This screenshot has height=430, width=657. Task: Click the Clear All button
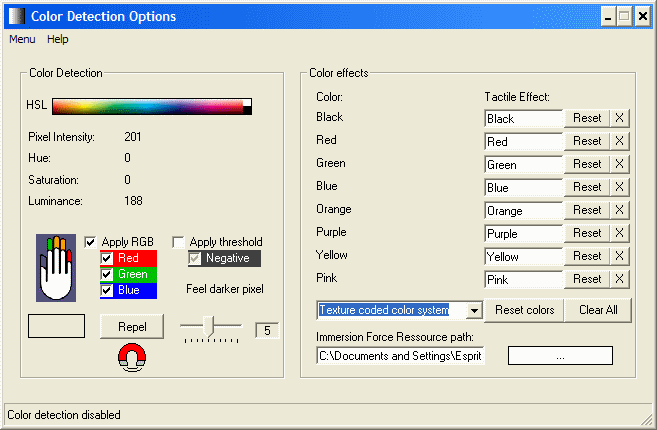[x=598, y=310]
